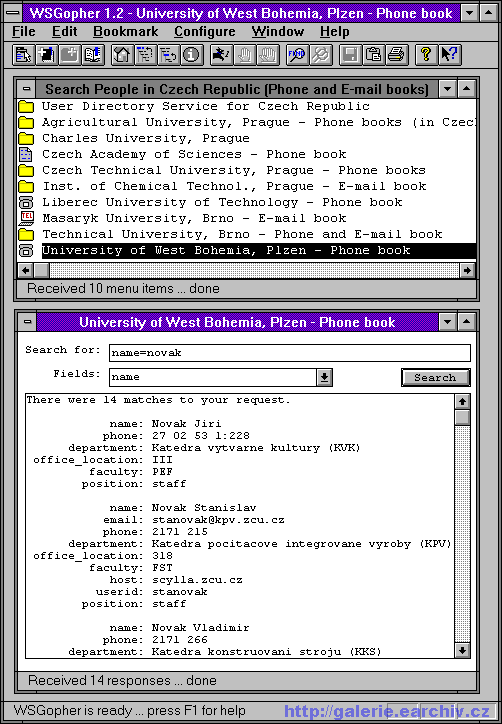Click the horizontal scrollbar thumb in menu list
This screenshot has width=502, height=724.
pos(41,270)
